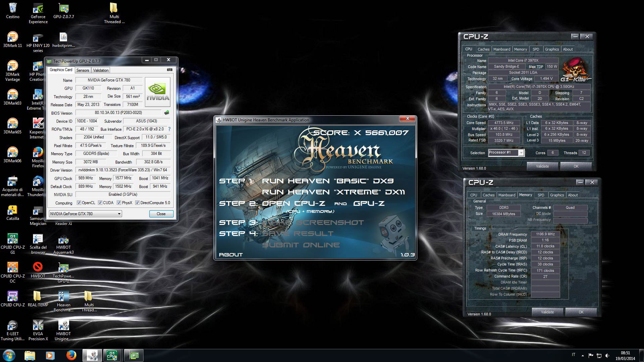Viewport: 644px width, 362px height.
Task: Click ABOUT in Heaven Benchmark window
Action: tap(231, 255)
